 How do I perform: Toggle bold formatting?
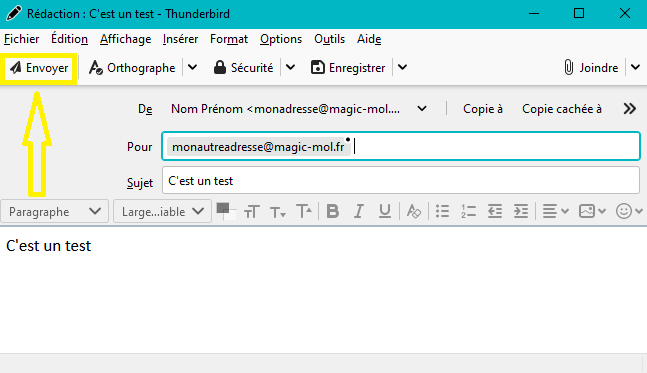coord(333,211)
